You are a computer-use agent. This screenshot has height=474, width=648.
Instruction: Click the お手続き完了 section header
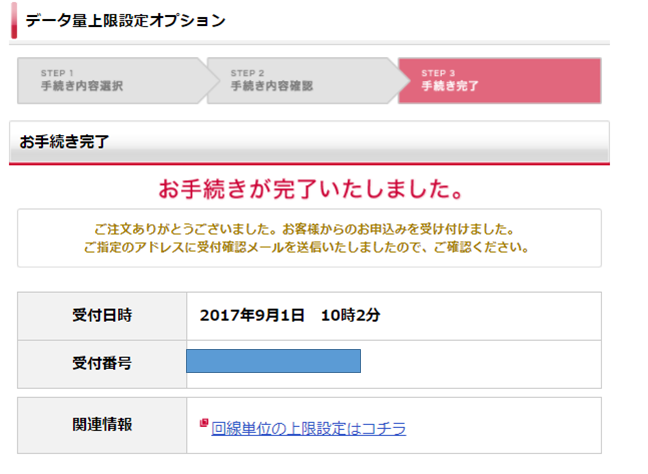click(x=309, y=142)
